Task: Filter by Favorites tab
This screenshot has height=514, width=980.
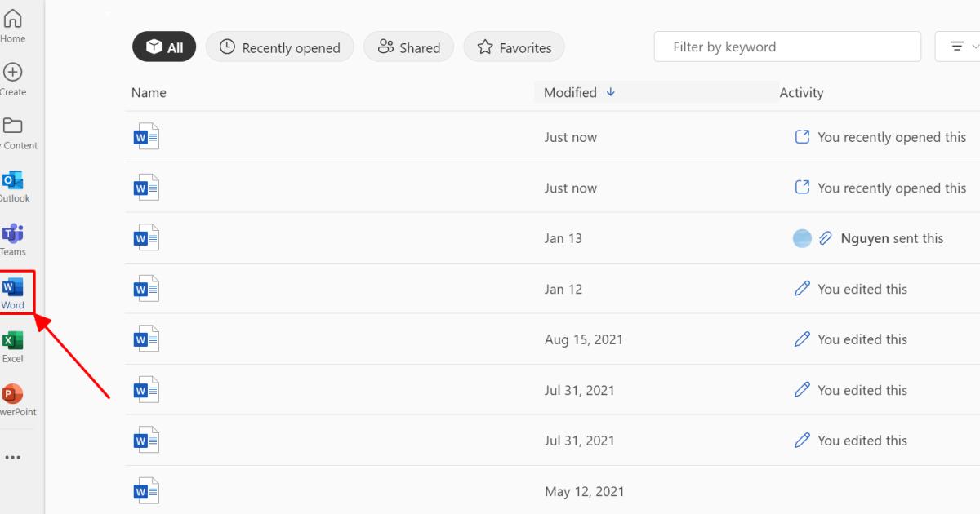Action: (x=514, y=47)
